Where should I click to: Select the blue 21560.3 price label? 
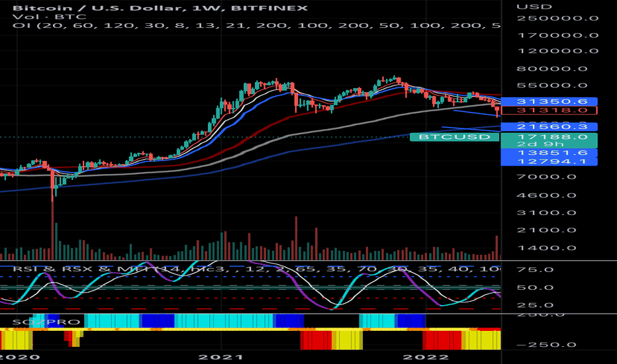549,126
